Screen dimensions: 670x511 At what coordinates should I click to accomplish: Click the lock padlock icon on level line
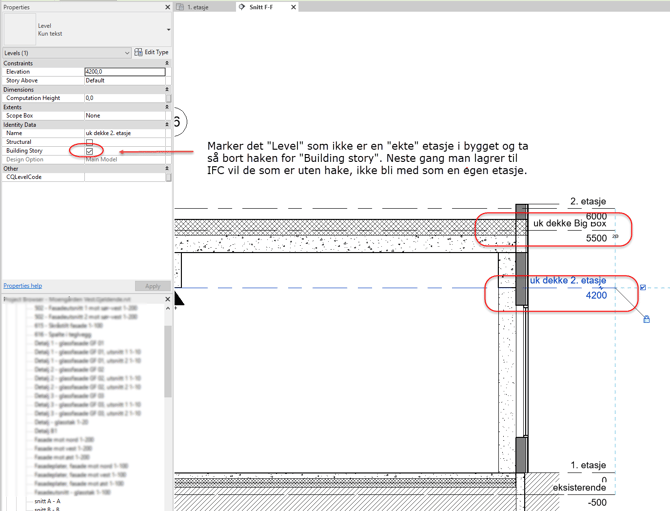[647, 319]
